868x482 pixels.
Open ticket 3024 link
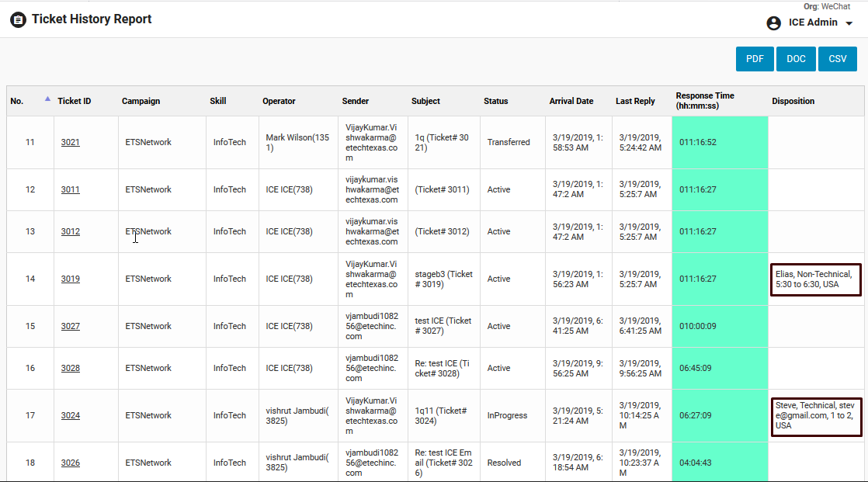click(x=71, y=415)
